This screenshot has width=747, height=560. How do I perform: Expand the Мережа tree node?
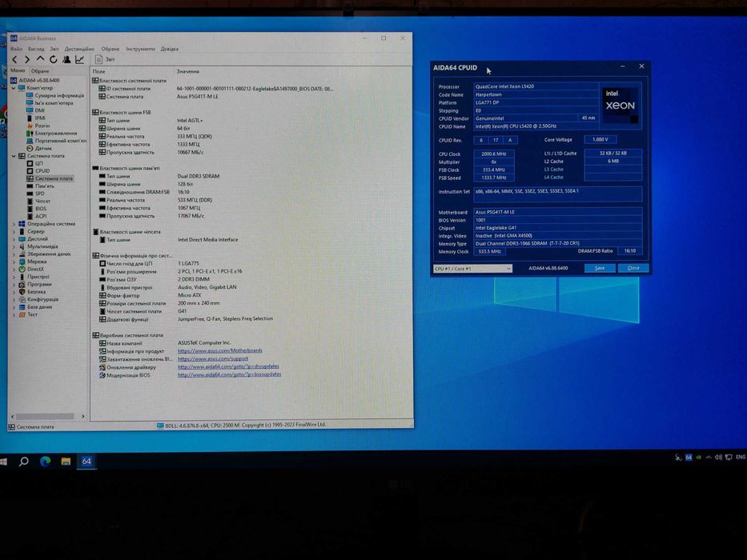(x=14, y=262)
